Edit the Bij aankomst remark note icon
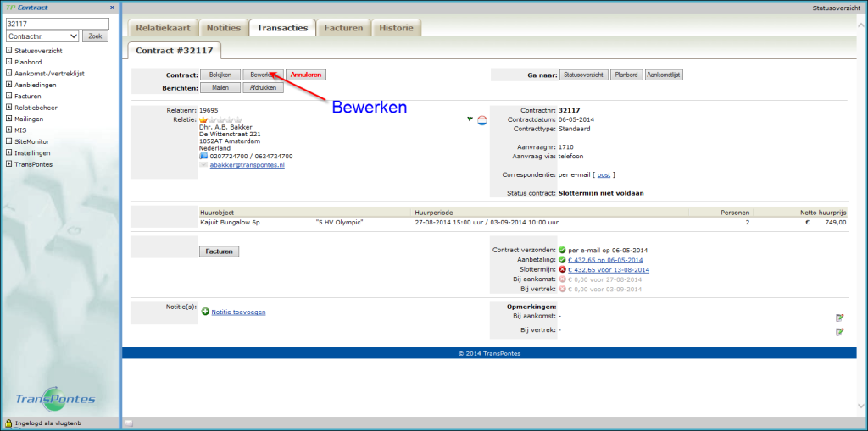The width and height of the screenshot is (868, 431). pyautogui.click(x=839, y=318)
